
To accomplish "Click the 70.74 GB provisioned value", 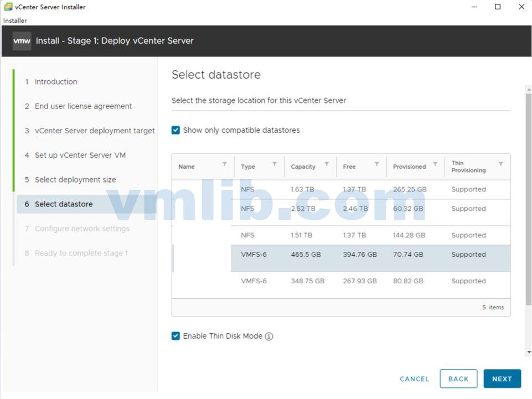I will point(408,255).
